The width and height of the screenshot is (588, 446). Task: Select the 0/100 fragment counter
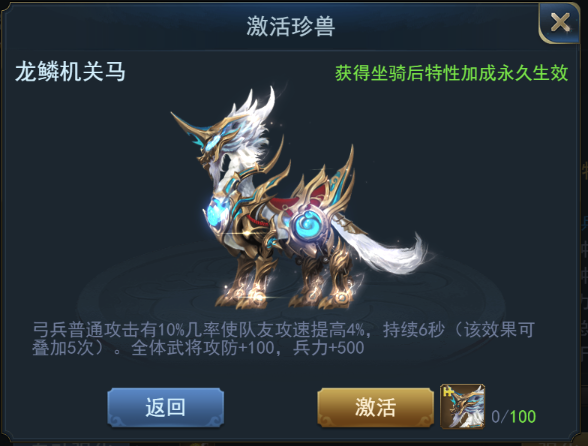513,417
